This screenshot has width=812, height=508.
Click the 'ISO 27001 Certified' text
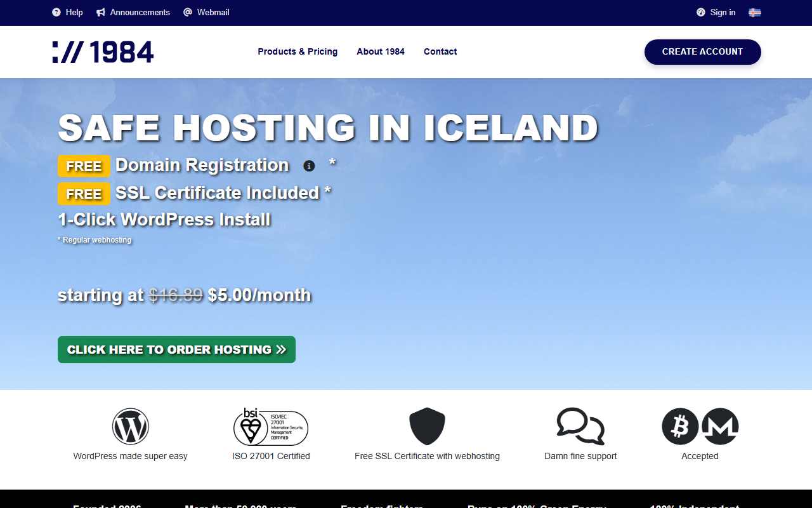(271, 456)
